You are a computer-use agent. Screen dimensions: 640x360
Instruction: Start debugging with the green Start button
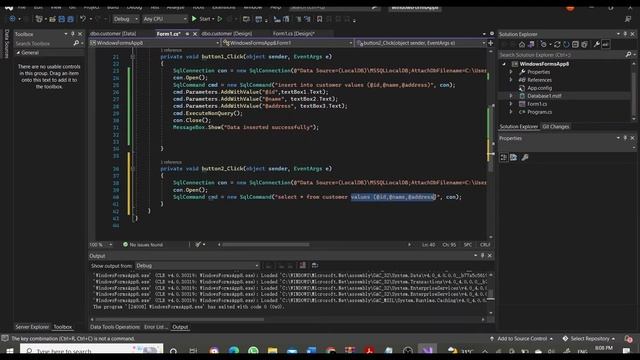point(203,19)
